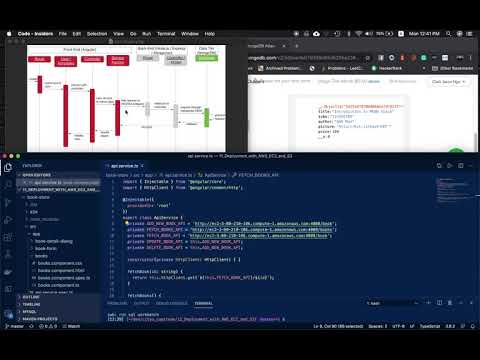Switch to the OUTPUT panel tab
480x360 pixels.
click(141, 303)
